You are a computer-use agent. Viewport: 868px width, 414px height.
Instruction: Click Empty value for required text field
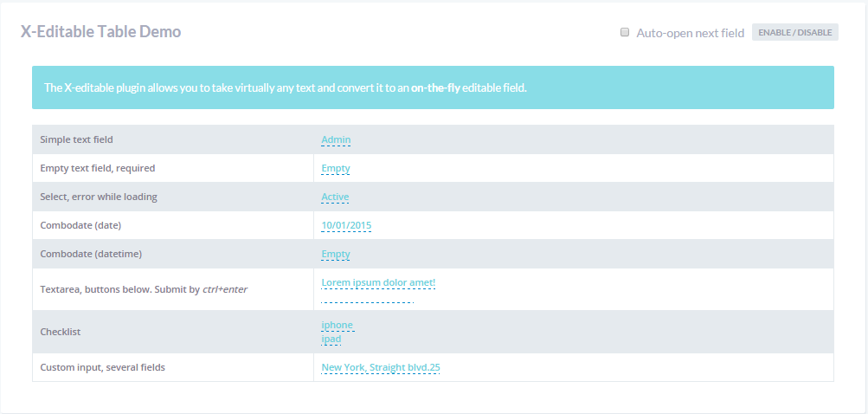click(x=336, y=168)
